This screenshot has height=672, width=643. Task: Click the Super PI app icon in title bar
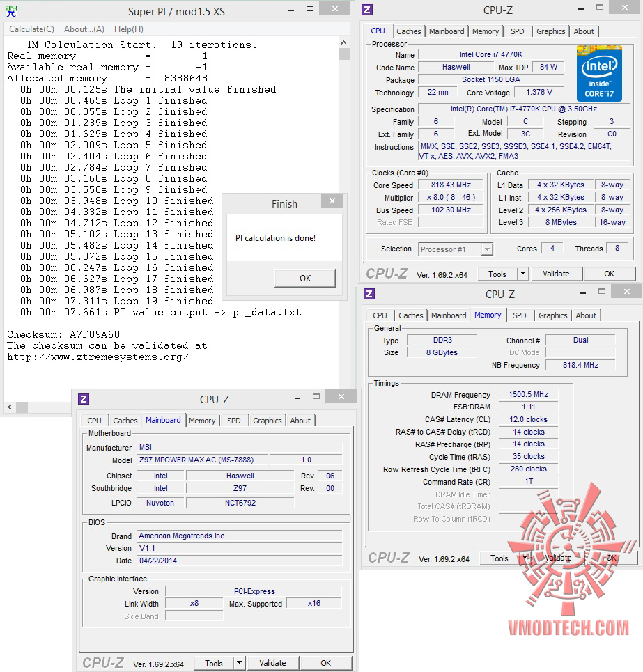point(10,11)
